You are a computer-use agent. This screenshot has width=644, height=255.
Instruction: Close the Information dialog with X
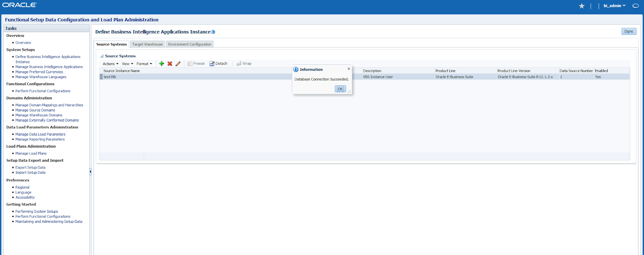pos(349,69)
